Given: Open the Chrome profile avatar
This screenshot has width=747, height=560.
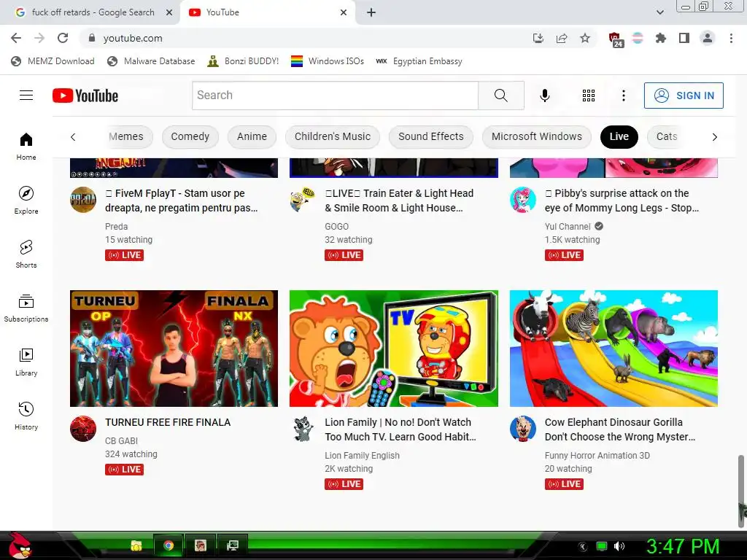Looking at the screenshot, I should pos(708,38).
